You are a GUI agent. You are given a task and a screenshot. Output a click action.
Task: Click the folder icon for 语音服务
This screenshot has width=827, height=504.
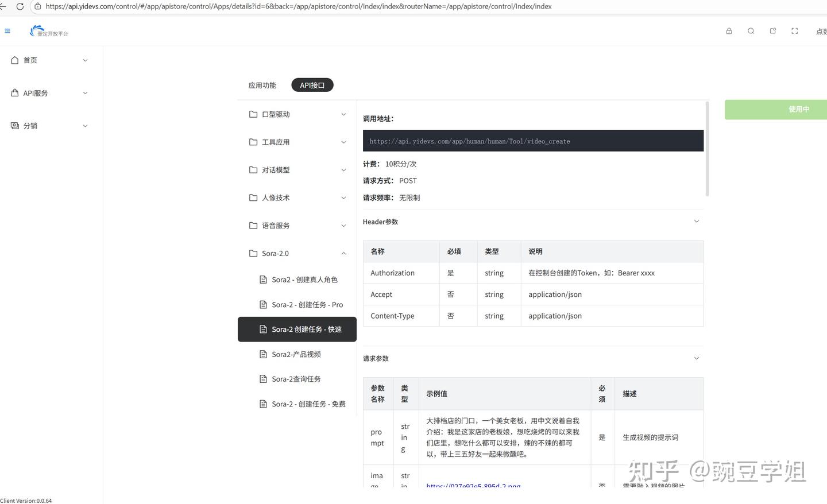253,226
